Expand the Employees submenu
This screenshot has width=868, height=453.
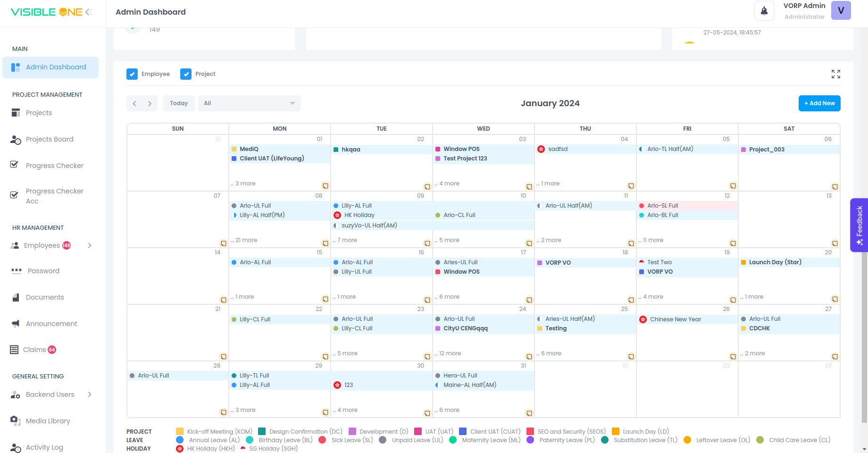[x=89, y=245]
